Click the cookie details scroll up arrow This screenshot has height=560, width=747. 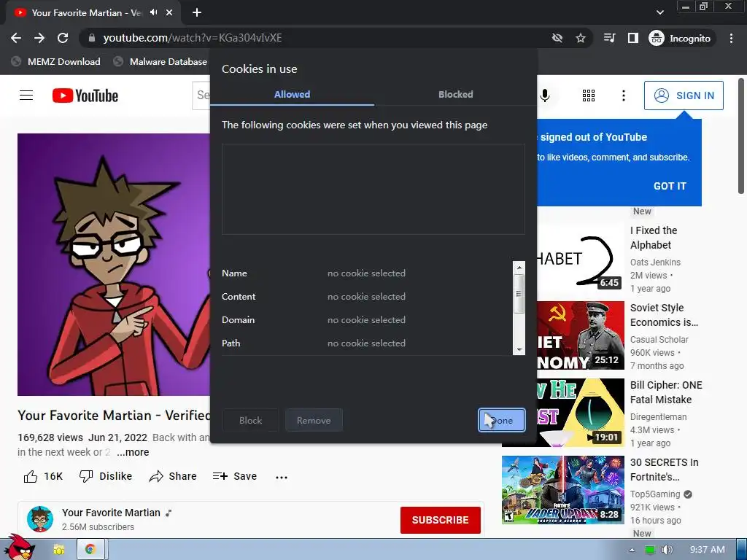[x=519, y=267]
